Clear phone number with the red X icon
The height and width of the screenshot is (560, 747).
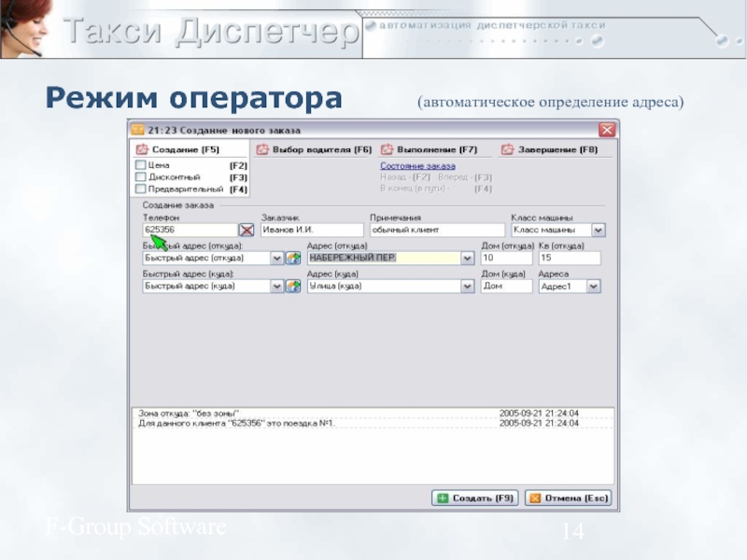(x=247, y=230)
